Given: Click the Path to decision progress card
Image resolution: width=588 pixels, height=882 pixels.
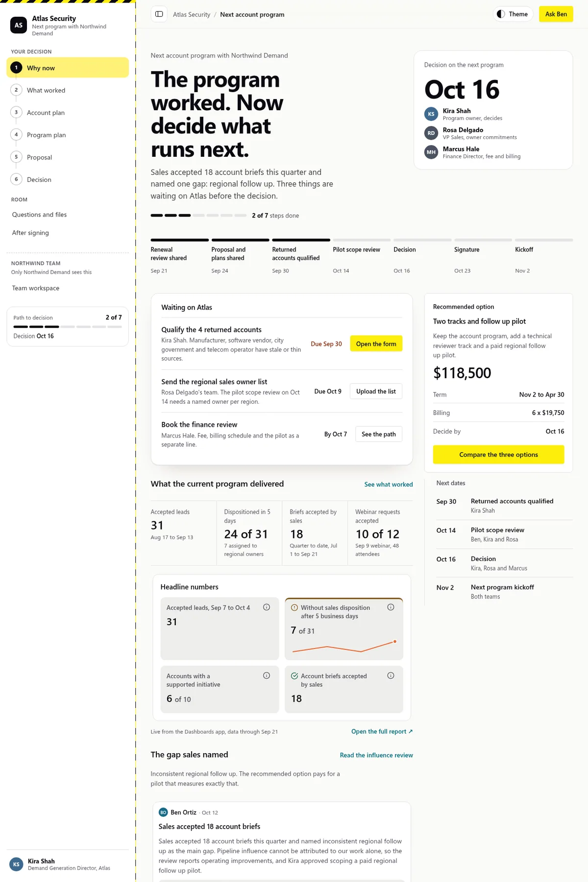Looking at the screenshot, I should pyautogui.click(x=68, y=326).
